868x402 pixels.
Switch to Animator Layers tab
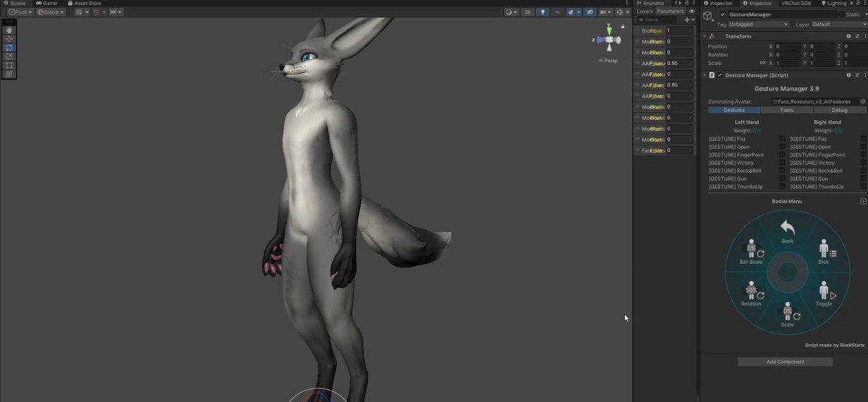[645, 12]
